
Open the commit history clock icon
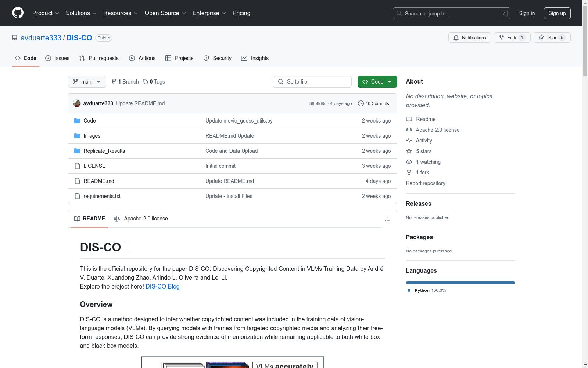click(x=361, y=103)
